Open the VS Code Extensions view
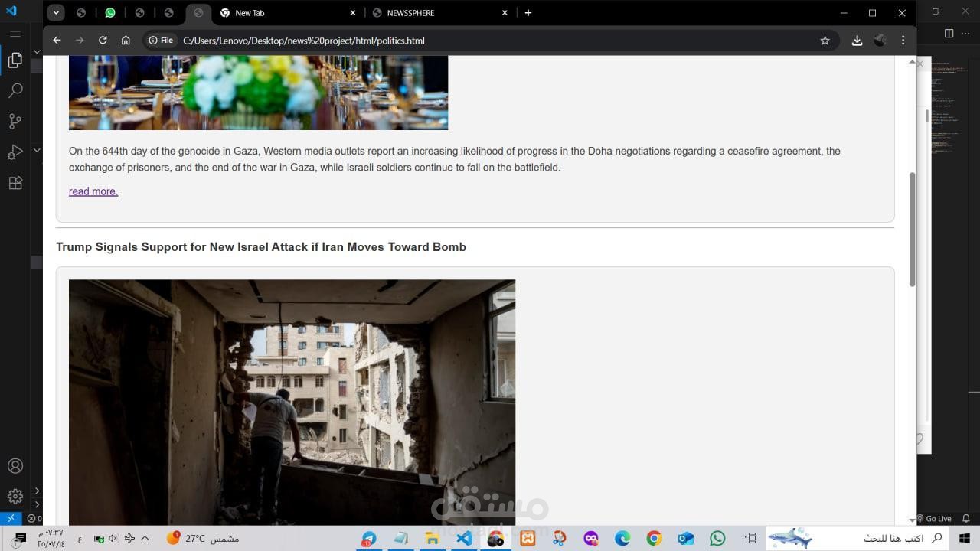Screen dimensions: 980x551 point(15,183)
